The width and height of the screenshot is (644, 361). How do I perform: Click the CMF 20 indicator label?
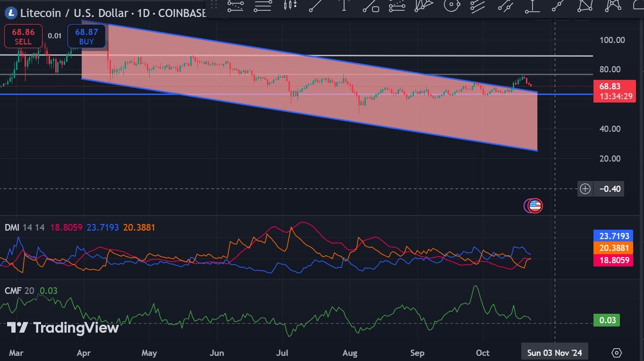pos(19,291)
